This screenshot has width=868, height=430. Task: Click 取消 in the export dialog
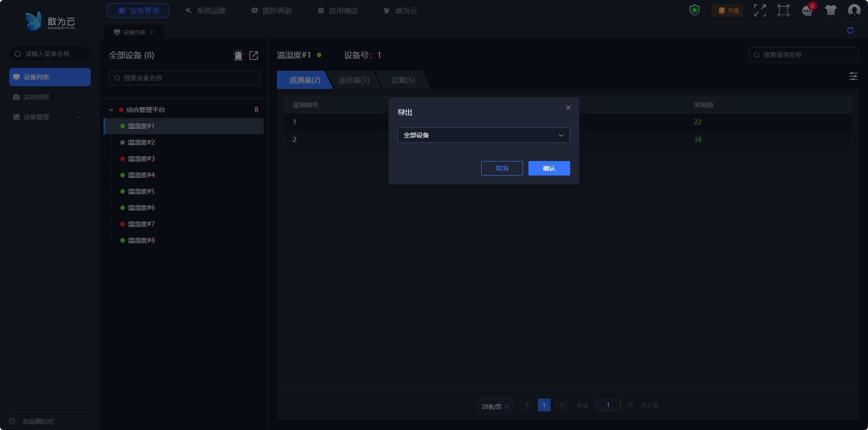pos(502,168)
